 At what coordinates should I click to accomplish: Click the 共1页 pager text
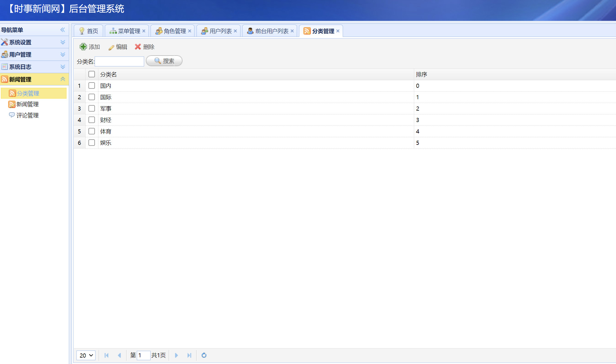(x=158, y=355)
